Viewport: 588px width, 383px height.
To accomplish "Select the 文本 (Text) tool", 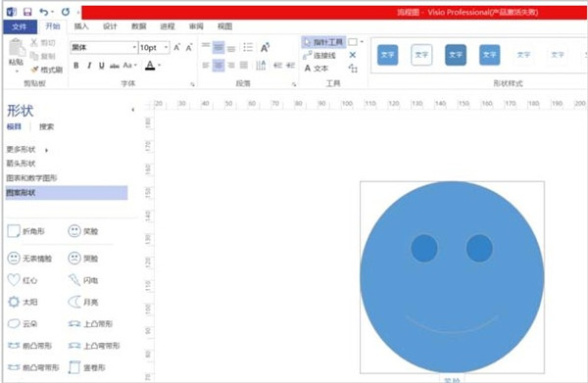I will tap(317, 69).
